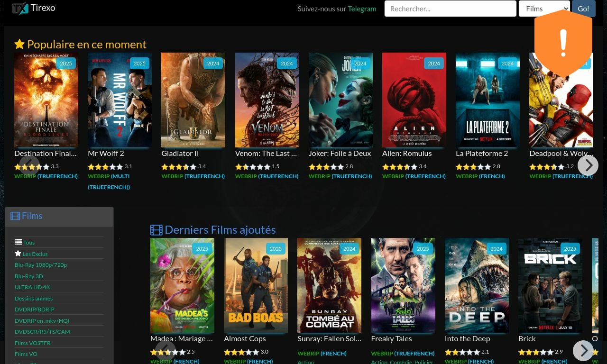
Task: Open the Almost Cops poster
Action: pos(256,285)
